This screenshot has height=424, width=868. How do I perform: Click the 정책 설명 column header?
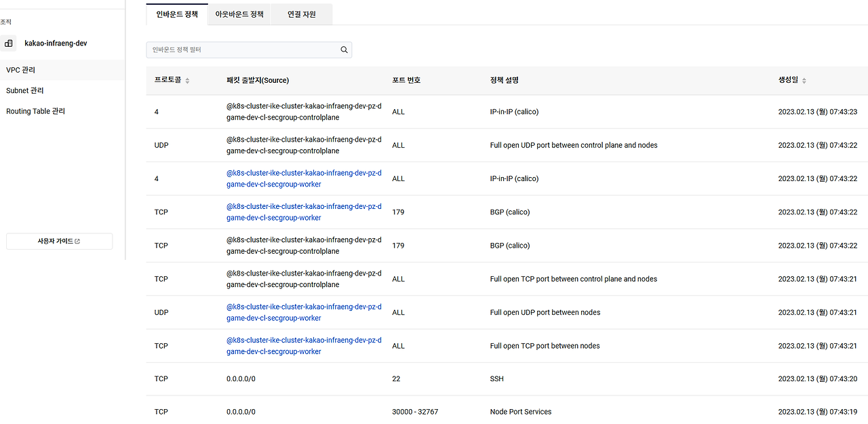[x=504, y=80]
